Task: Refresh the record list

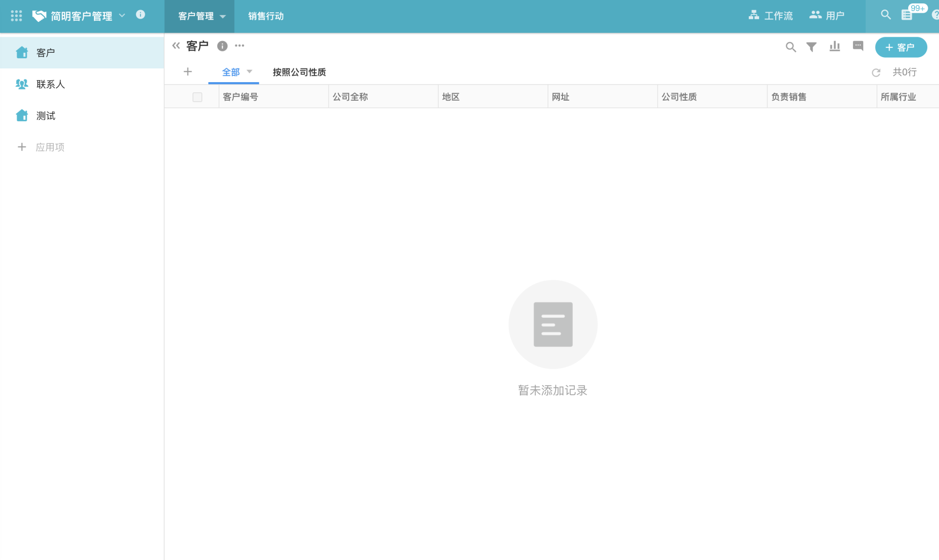Action: (x=876, y=72)
